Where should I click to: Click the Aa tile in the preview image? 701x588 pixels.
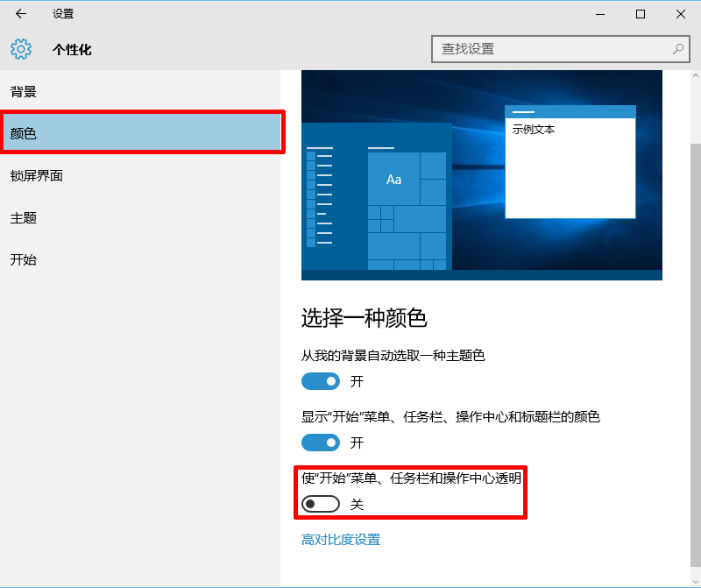(x=393, y=181)
